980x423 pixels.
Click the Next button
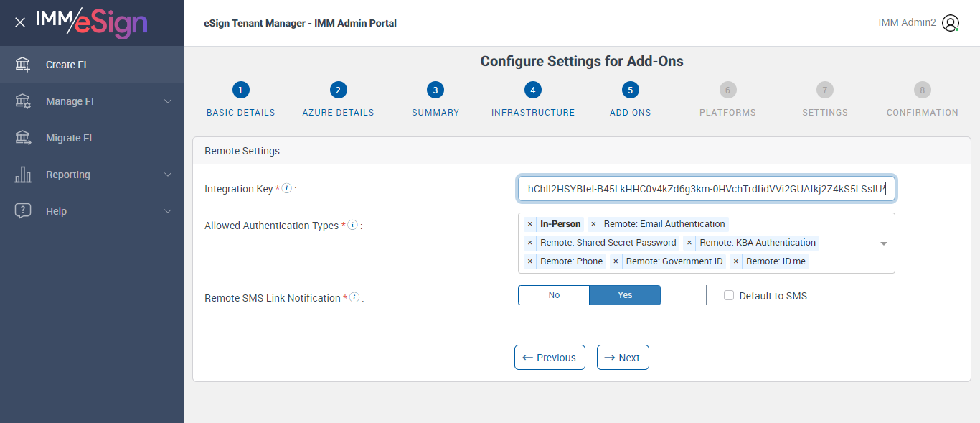[623, 358]
